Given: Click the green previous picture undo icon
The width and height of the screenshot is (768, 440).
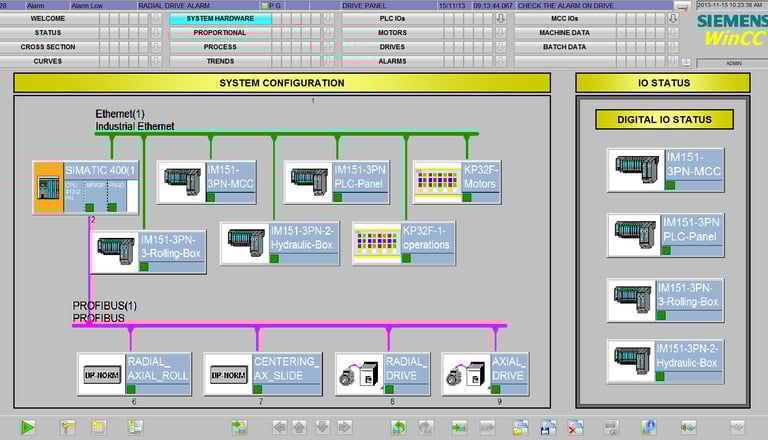Looking at the screenshot, I should 399,427.
